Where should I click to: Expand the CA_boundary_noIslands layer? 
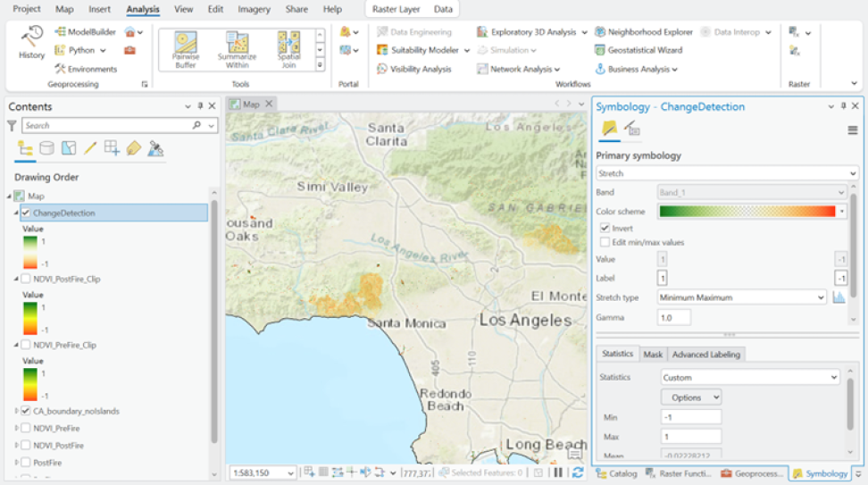pos(16,412)
